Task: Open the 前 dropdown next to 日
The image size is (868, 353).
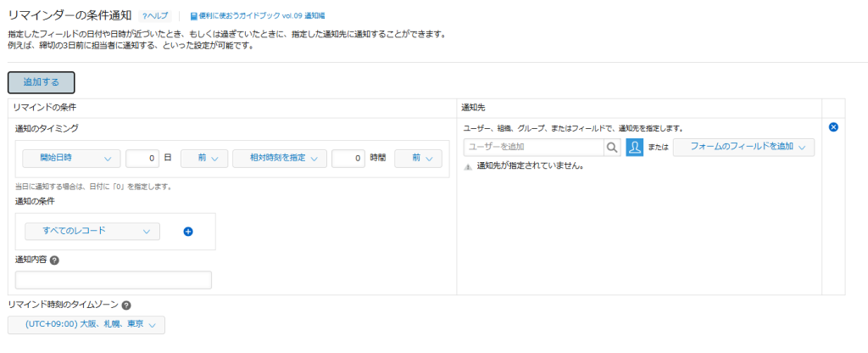Action: click(x=203, y=158)
